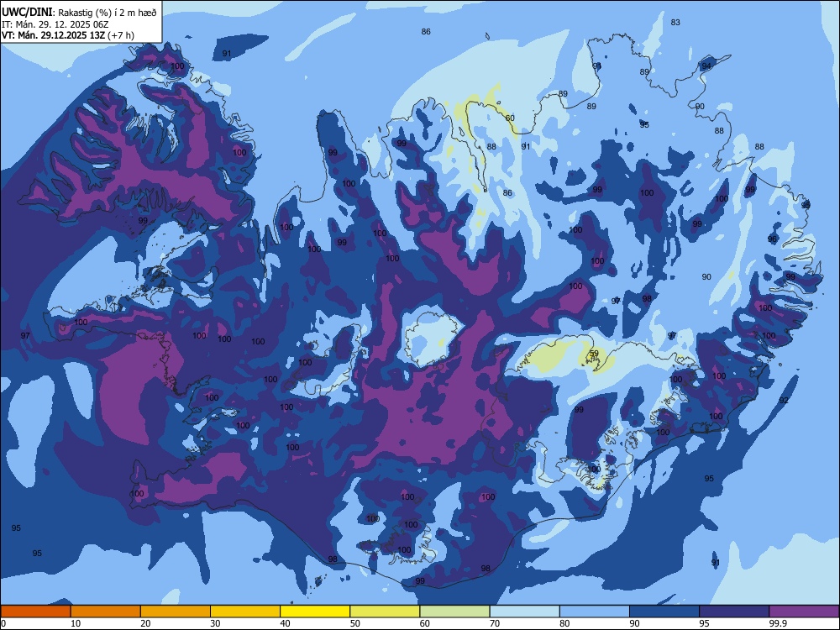
Task: Click the '83' humidity value on the map
Action: point(675,22)
